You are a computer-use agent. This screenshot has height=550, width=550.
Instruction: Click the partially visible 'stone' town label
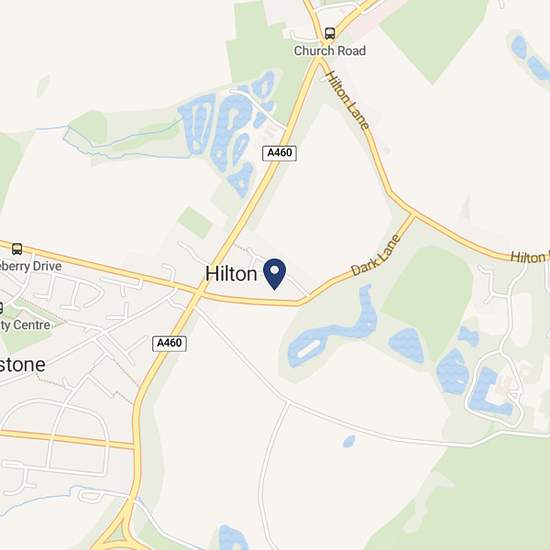(x=22, y=365)
